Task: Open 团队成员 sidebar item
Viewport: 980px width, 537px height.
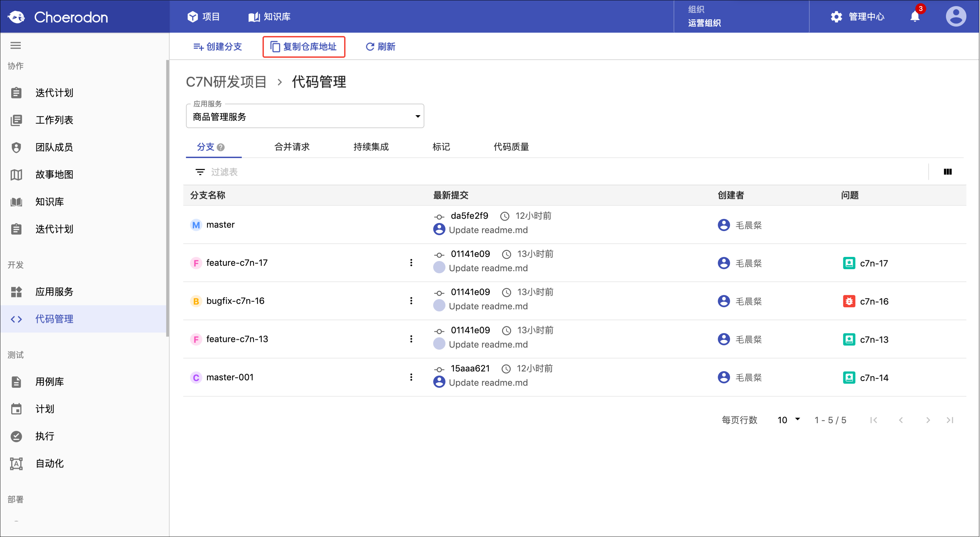Action: tap(83, 147)
